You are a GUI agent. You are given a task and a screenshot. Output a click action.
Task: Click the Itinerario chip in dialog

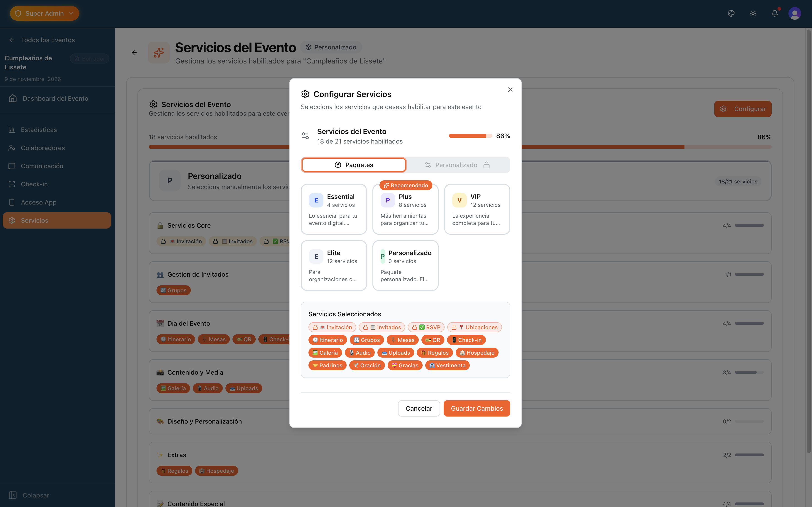[x=327, y=340]
